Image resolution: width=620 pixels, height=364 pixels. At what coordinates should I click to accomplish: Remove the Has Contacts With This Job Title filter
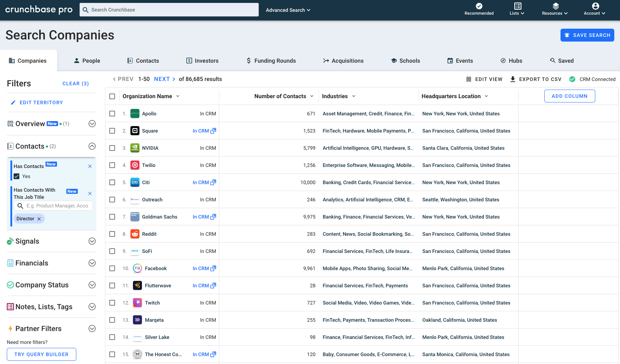(90, 193)
